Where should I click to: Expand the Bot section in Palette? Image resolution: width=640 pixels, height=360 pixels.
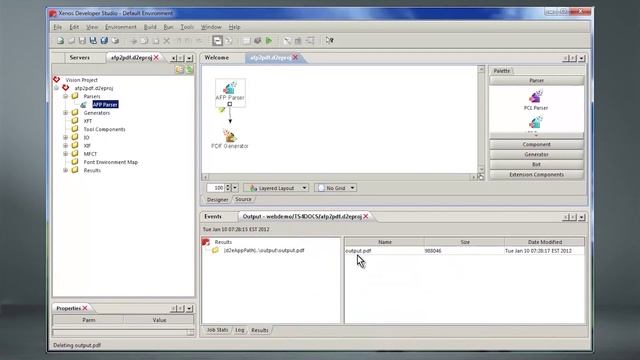(x=536, y=164)
